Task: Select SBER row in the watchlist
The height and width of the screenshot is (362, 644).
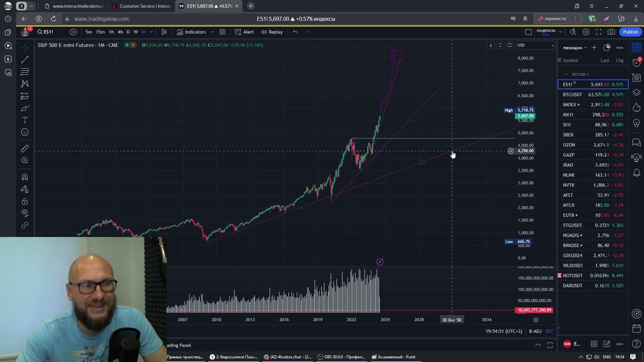Action: pos(593,135)
